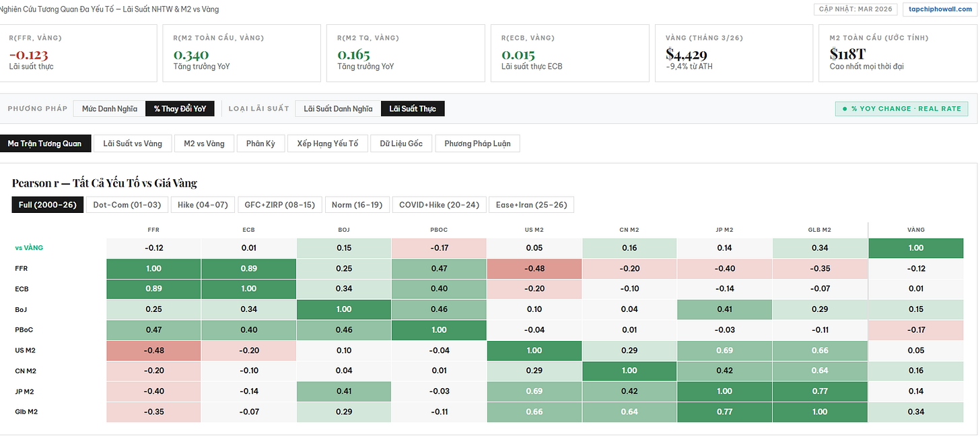This screenshot has width=980, height=440.
Task: Filter by Dot-Com (01-03) period
Action: 127,205
